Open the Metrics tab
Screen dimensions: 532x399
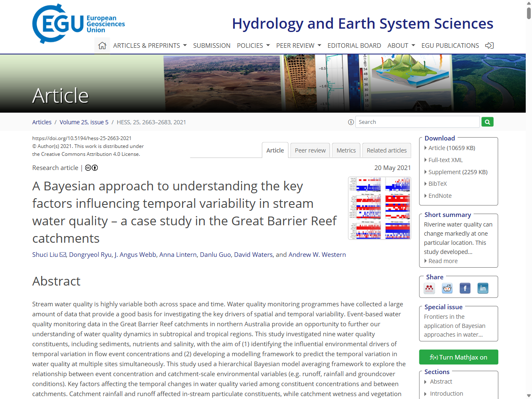(x=346, y=150)
